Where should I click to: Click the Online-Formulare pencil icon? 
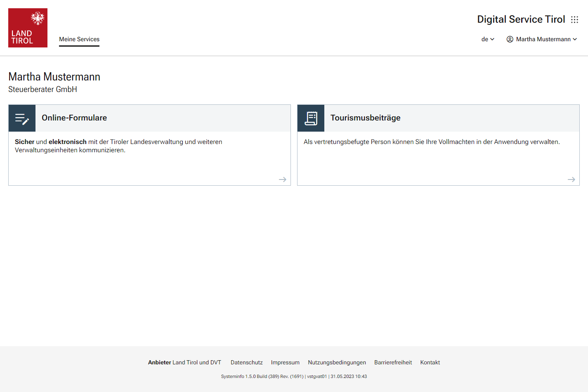(x=22, y=118)
